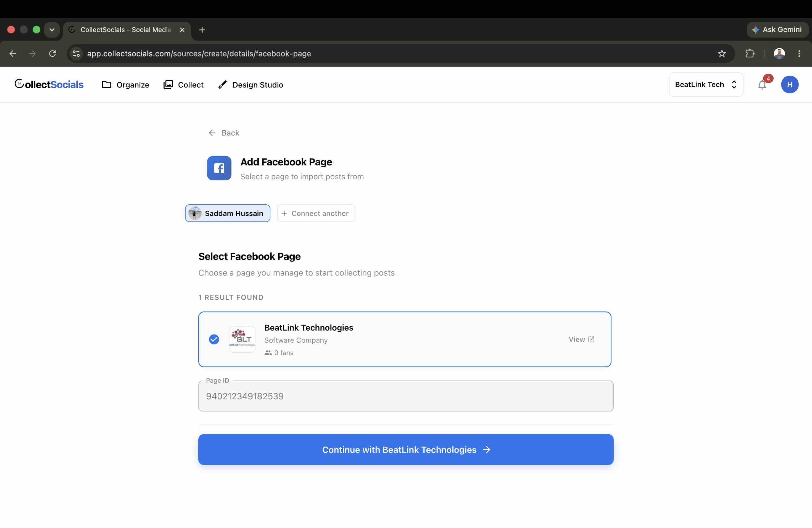Click the back arrow icon beside Back
The image size is (812, 528).
point(212,133)
